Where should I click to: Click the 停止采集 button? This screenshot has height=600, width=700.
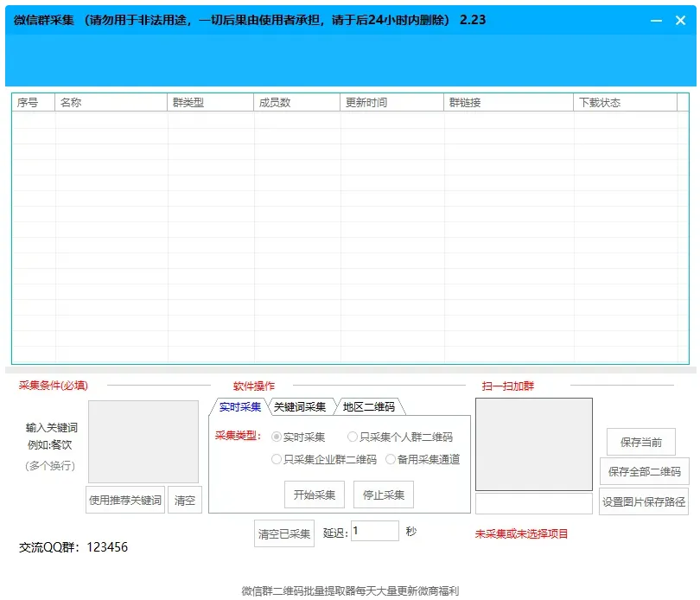point(383,494)
